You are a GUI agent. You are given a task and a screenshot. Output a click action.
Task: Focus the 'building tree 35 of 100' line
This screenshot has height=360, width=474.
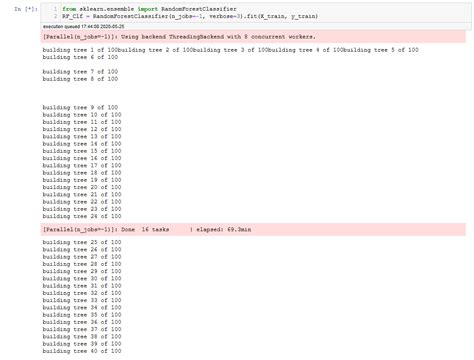point(82,315)
